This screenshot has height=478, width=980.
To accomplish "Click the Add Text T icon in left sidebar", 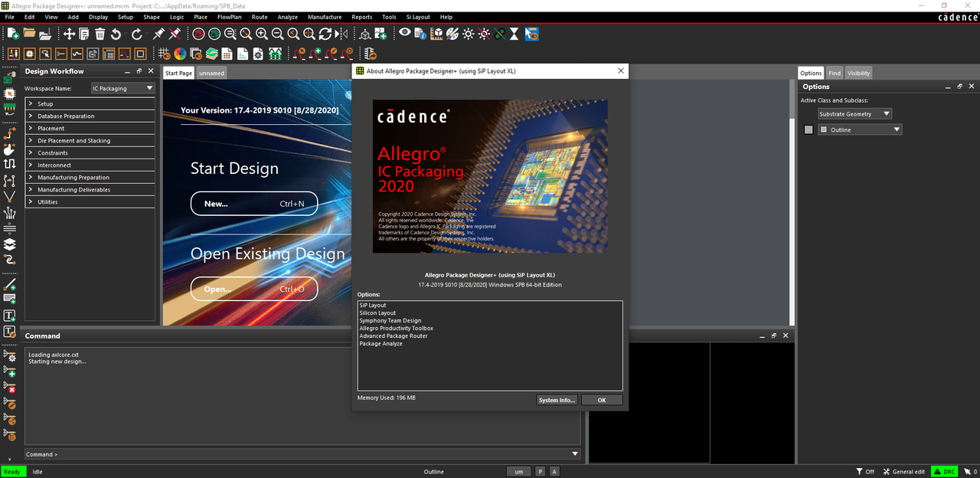I will [x=10, y=316].
